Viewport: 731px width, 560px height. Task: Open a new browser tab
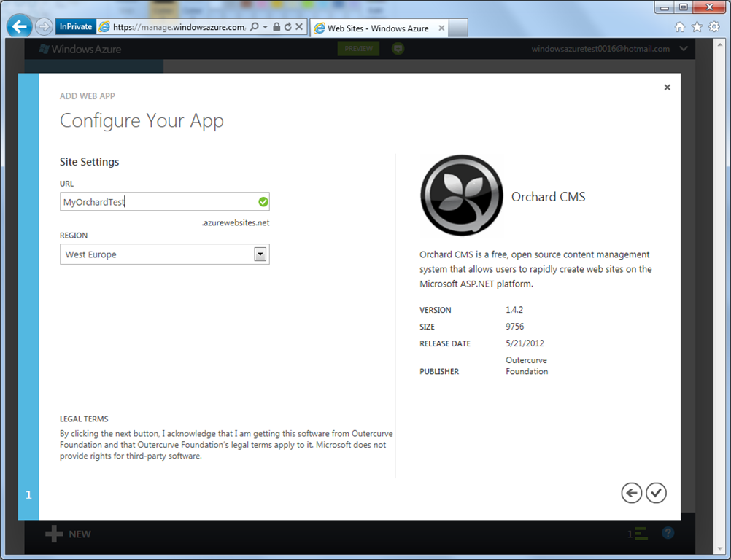point(457,28)
